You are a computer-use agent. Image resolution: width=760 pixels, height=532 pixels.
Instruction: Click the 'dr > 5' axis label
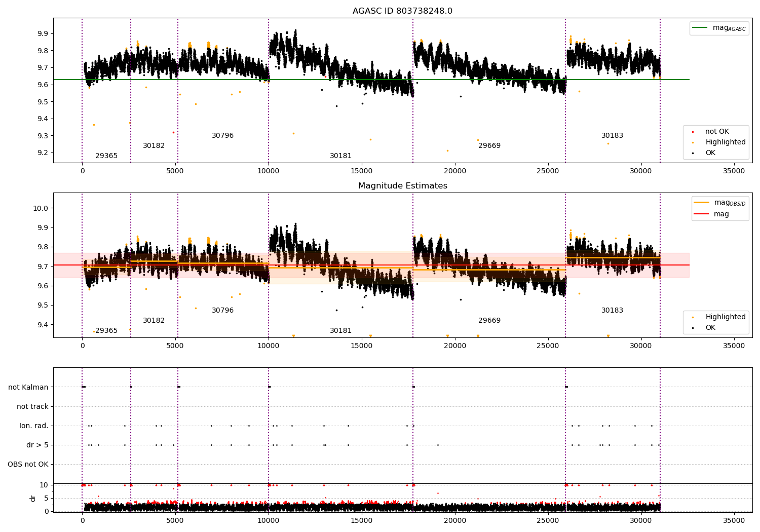pyautogui.click(x=37, y=445)
